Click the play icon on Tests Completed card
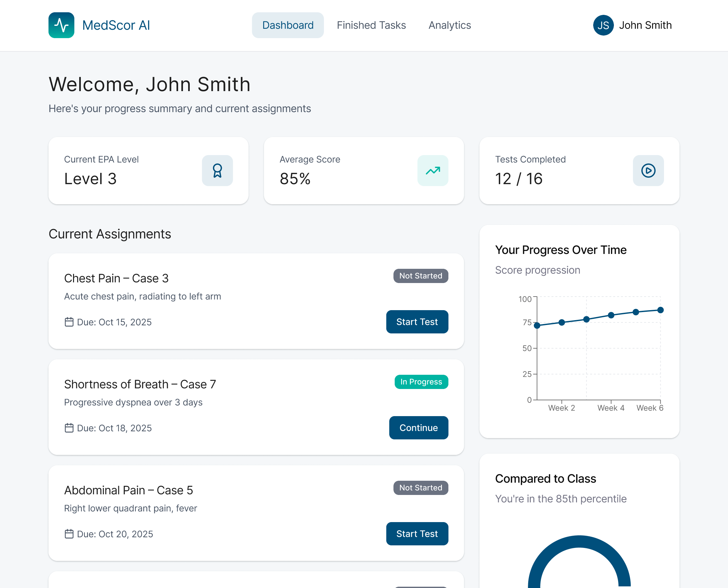 [648, 171]
